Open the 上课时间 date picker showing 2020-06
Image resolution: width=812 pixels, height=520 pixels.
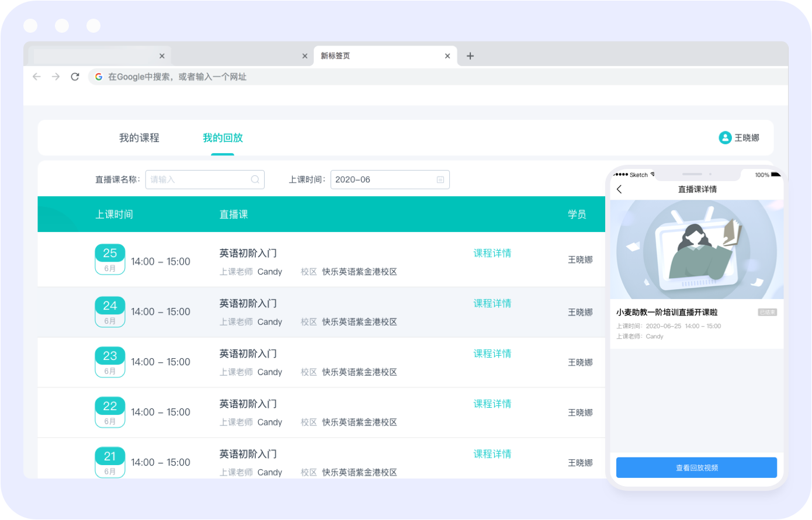click(390, 179)
